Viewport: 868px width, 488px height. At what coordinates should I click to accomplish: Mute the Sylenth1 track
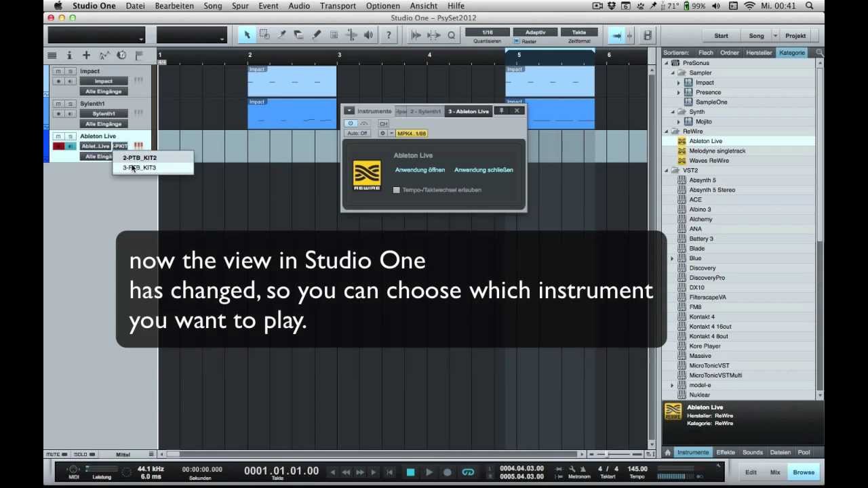click(58, 104)
